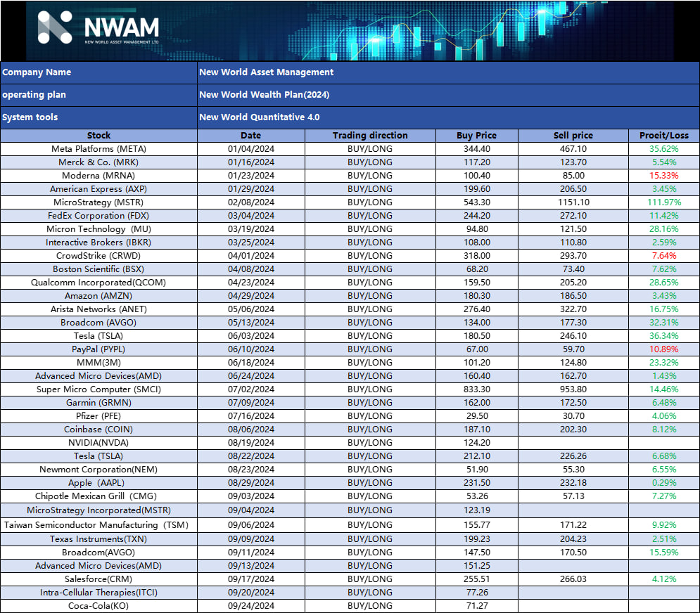Select the 'Arista Networks (ANET)' cell

tap(98, 309)
